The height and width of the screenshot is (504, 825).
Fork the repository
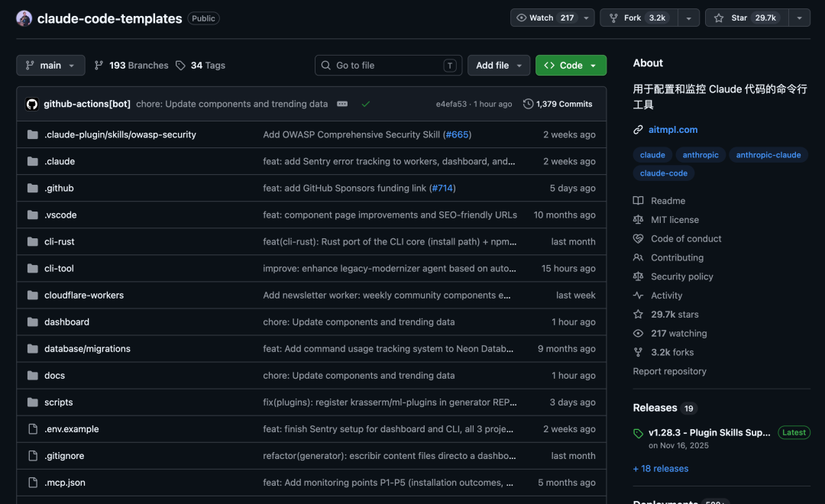(639, 18)
